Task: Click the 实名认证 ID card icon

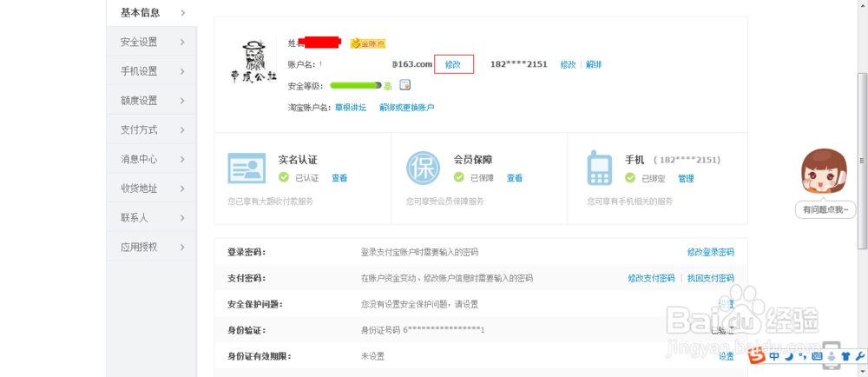Action: (247, 168)
